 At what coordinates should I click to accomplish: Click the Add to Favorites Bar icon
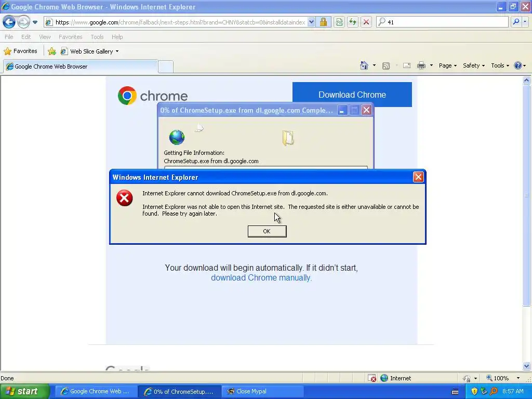click(x=52, y=51)
